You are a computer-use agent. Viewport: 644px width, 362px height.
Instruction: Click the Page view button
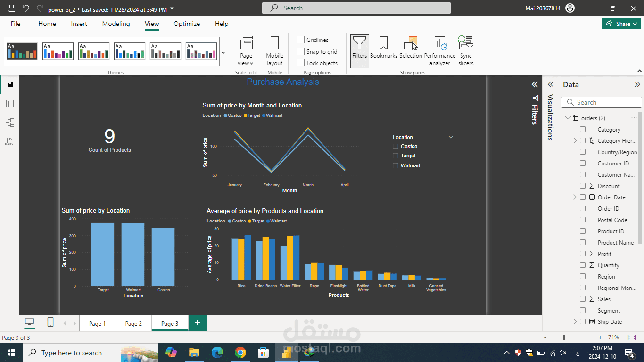246,51
